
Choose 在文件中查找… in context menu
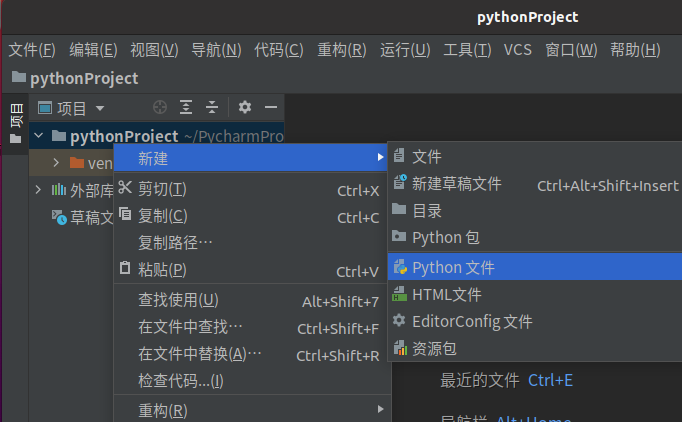(x=251, y=328)
